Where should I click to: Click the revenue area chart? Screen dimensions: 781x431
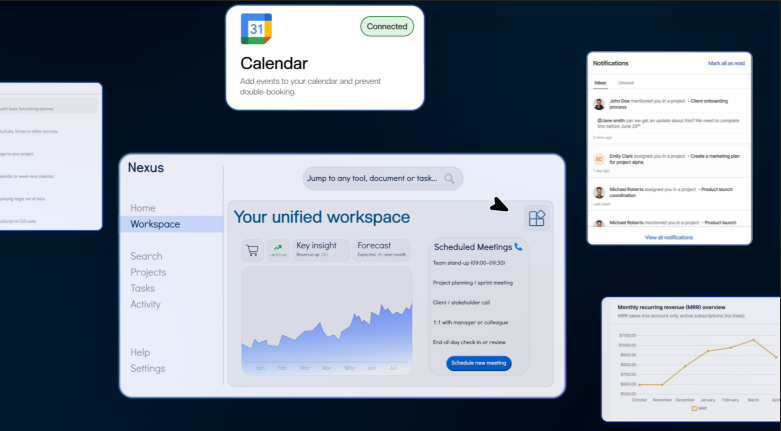327,320
